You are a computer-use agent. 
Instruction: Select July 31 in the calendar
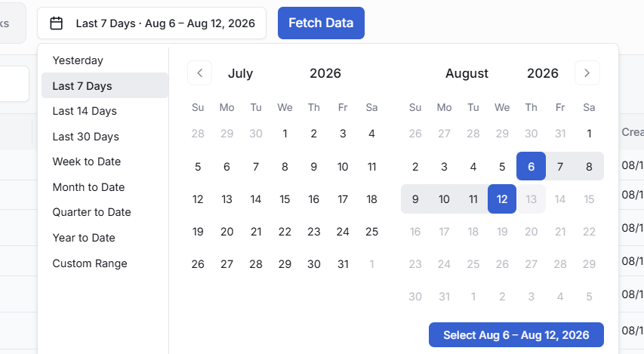click(x=343, y=264)
